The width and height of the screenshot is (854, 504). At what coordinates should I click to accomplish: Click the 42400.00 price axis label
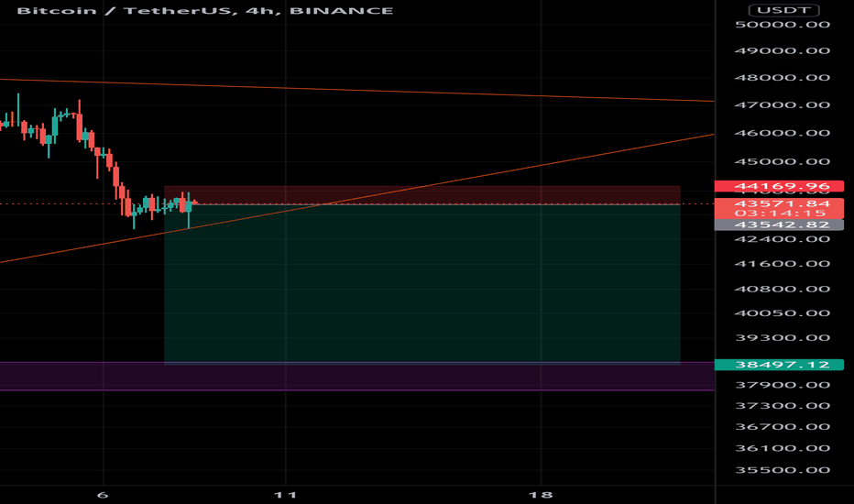point(783,239)
